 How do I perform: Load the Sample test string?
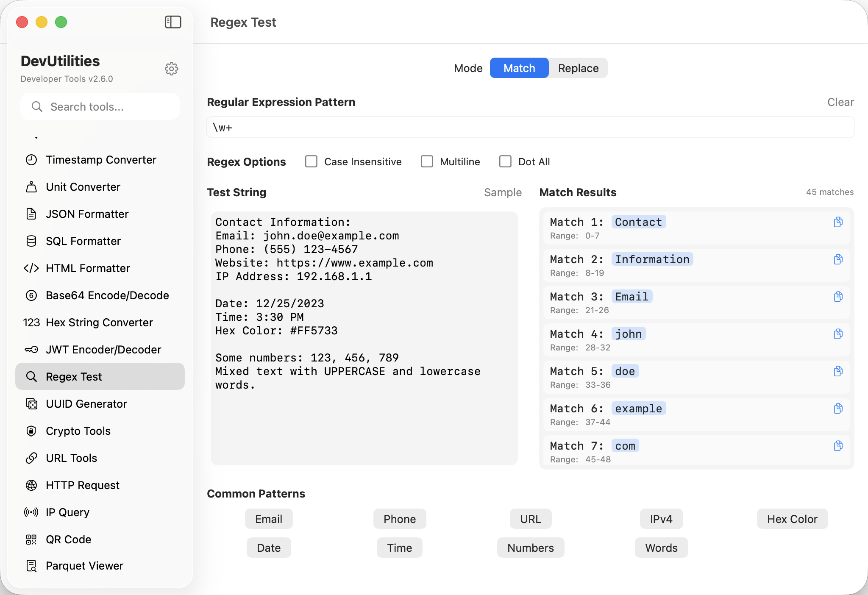[x=503, y=192]
